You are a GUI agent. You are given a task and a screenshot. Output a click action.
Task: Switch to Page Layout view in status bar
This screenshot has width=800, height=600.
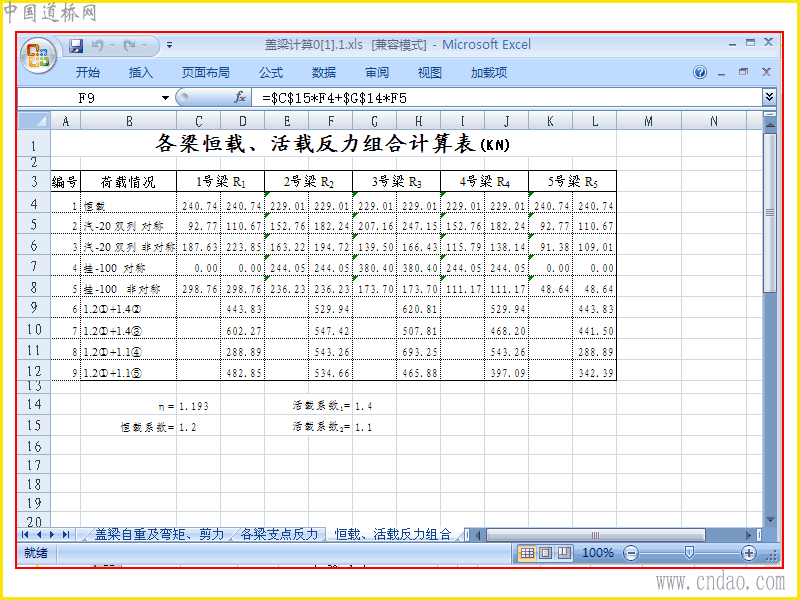tap(545, 553)
